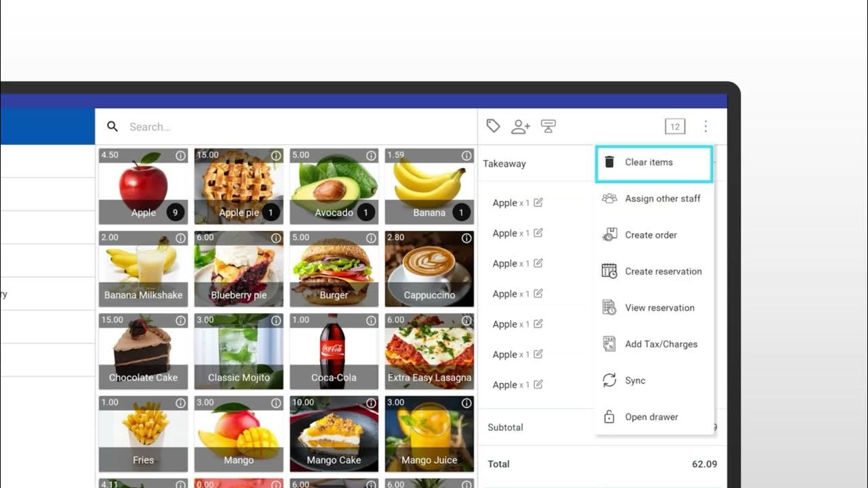Open info icon on Avocado tile
This screenshot has width=868, height=488.
pos(371,156)
